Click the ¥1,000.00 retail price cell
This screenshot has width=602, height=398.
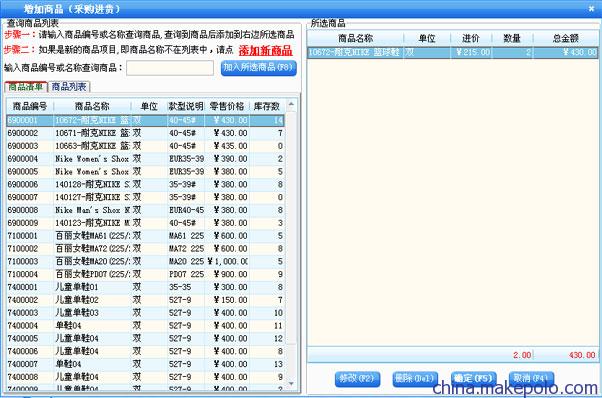pos(227,261)
